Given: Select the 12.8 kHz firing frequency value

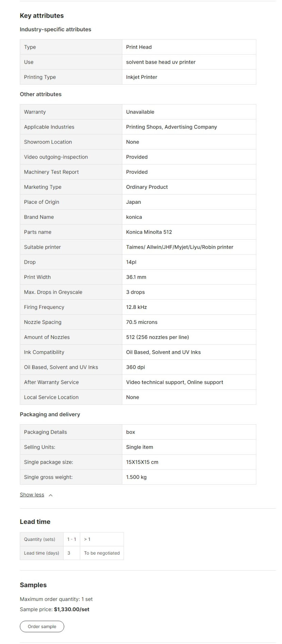Looking at the screenshot, I should 137,307.
